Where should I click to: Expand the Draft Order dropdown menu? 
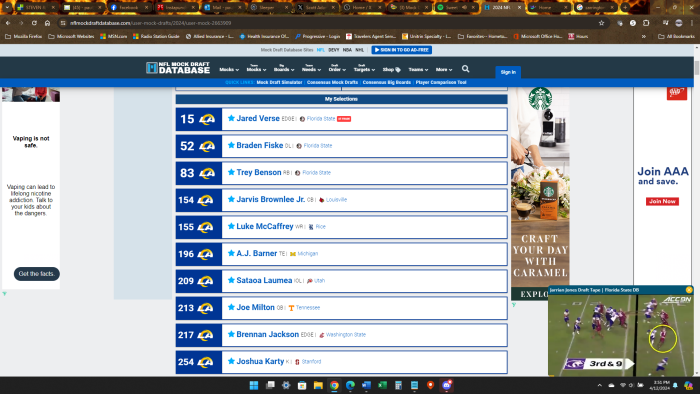point(337,68)
